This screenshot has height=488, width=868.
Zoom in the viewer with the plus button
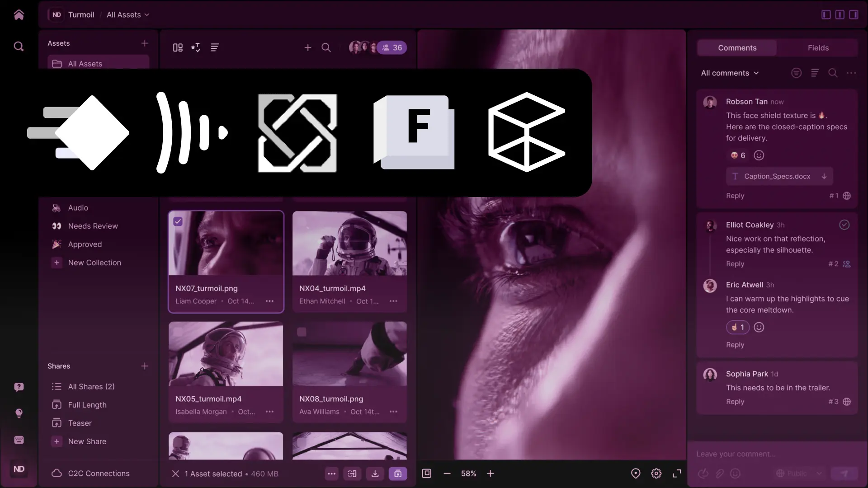(x=491, y=474)
